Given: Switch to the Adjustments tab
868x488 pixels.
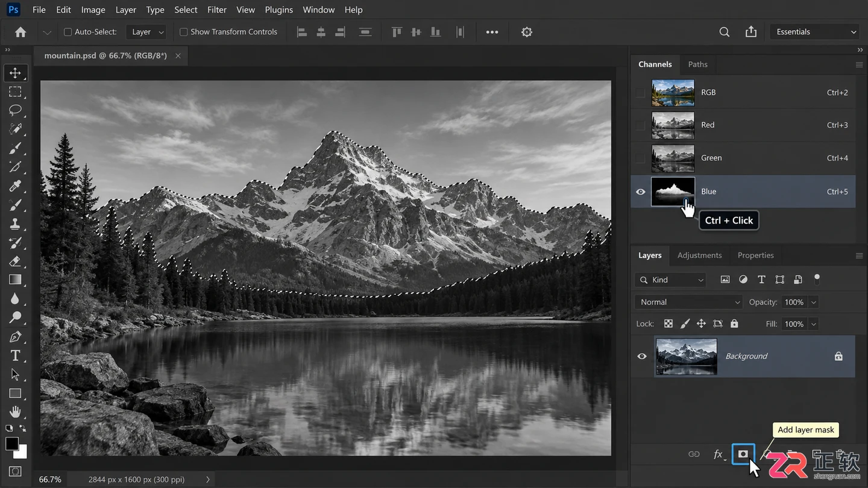Looking at the screenshot, I should click(x=699, y=255).
